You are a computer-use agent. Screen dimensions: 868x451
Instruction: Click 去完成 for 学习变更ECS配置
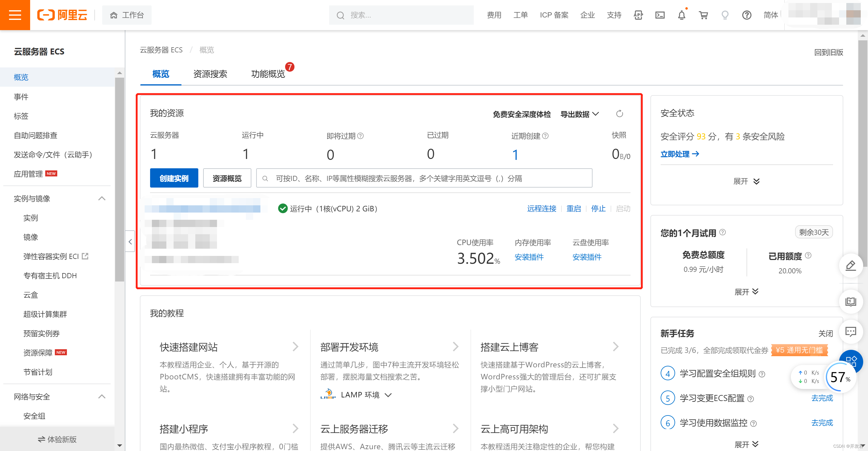click(x=822, y=398)
